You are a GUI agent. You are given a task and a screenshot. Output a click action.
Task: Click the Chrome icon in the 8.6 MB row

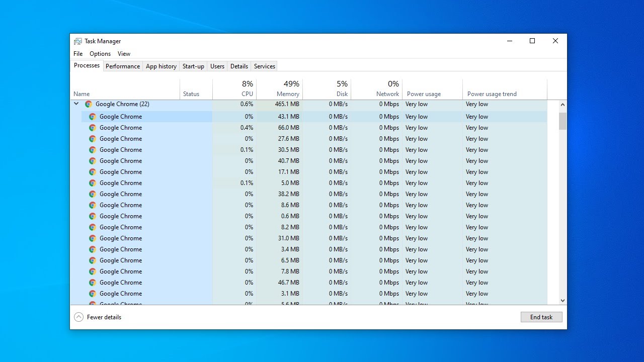pyautogui.click(x=93, y=205)
